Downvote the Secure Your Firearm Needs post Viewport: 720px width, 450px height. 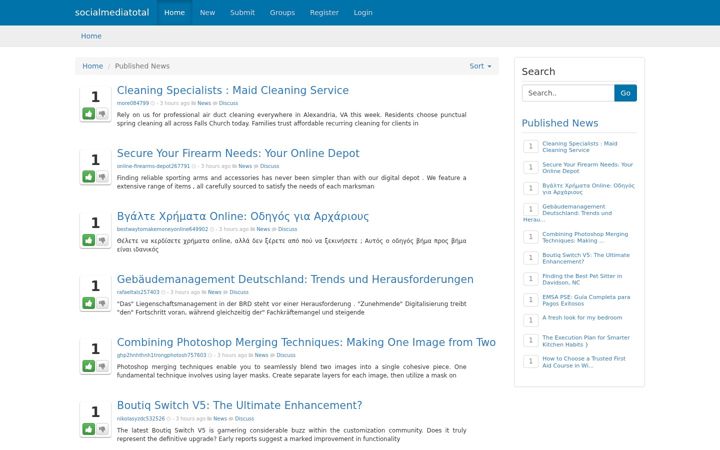point(102,176)
